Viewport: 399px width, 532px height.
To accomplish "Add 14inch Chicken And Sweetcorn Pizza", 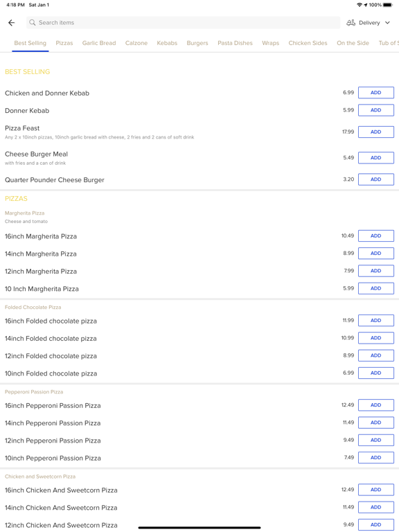I will pos(376,508).
